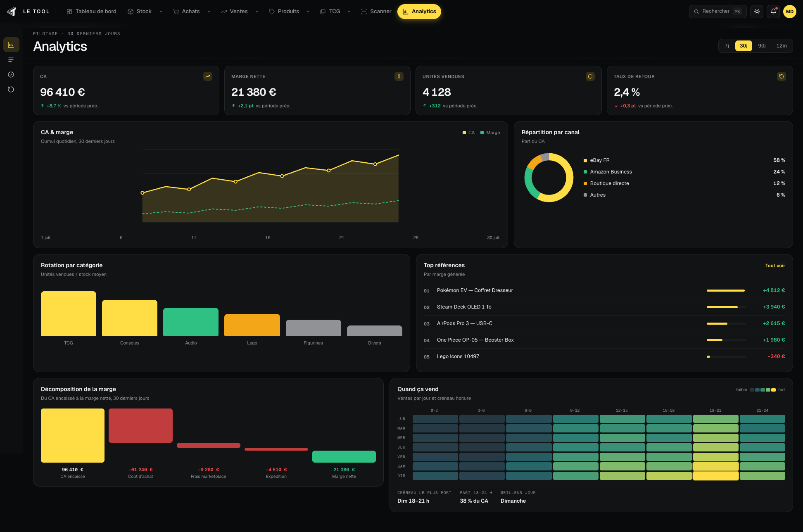Toggle the light/dark theme sun icon

pos(757,12)
